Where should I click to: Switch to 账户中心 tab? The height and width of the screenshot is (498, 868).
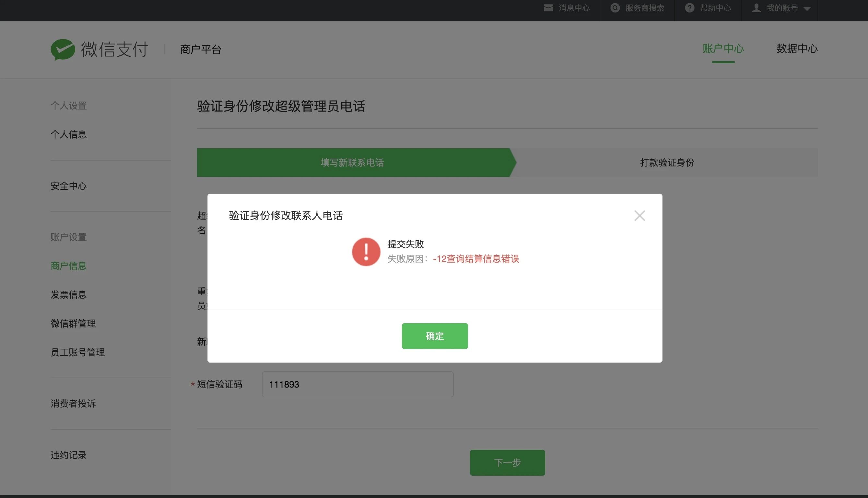723,49
